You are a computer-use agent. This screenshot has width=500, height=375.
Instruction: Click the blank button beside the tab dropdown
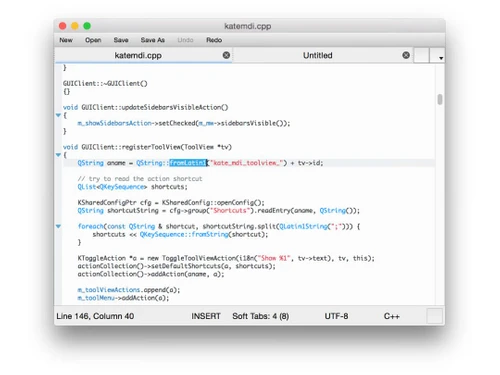pos(422,55)
